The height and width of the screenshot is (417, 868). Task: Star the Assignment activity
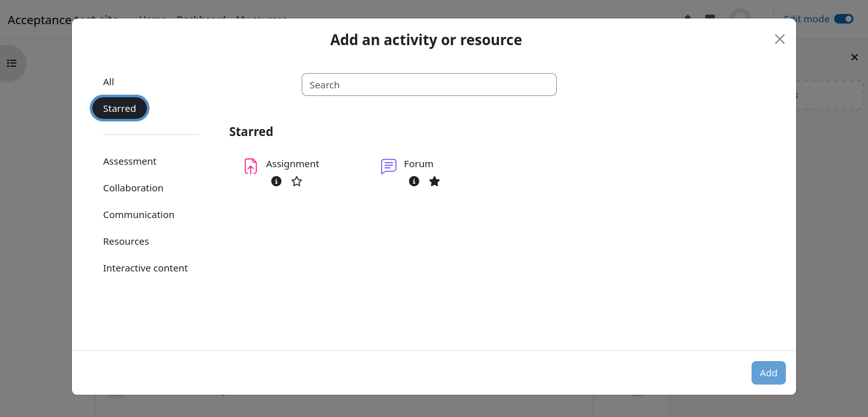point(297,181)
